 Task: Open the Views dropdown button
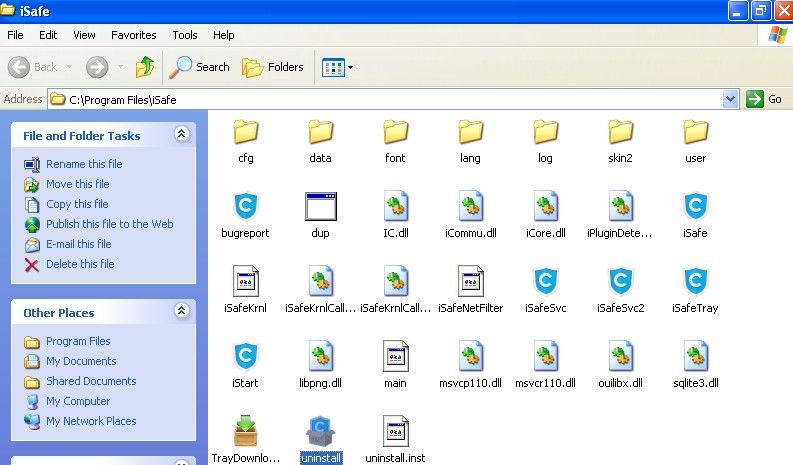point(337,67)
